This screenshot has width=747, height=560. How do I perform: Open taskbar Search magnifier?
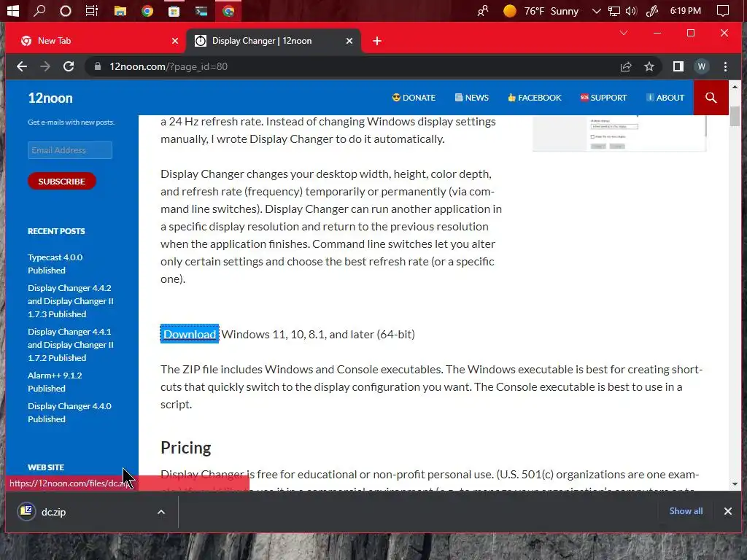[39, 10]
